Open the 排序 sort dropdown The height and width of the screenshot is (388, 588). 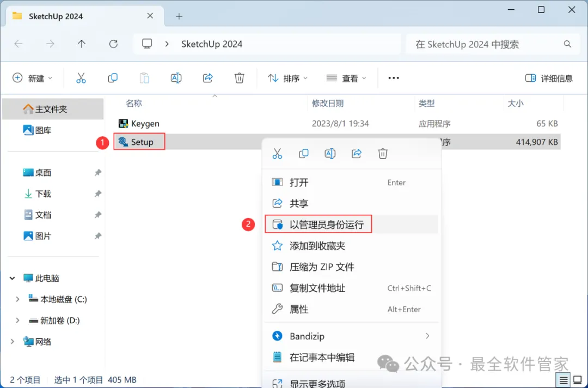click(x=287, y=78)
